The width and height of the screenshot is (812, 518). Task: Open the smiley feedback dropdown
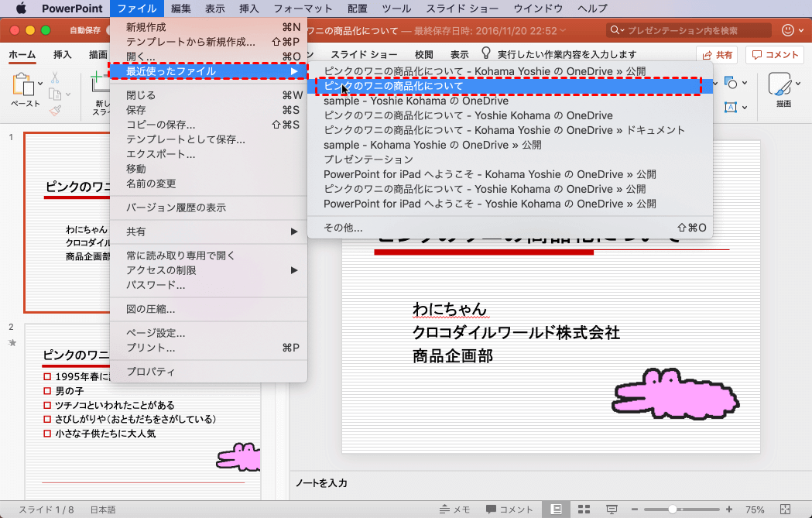click(792, 30)
